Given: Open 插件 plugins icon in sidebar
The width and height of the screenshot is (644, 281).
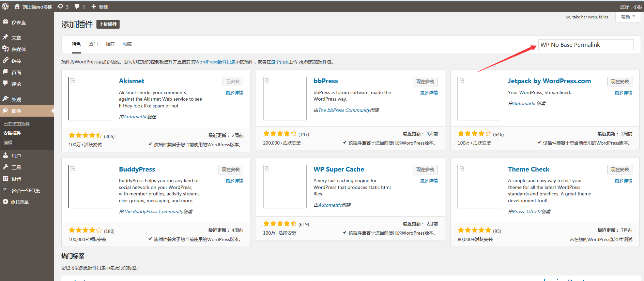Looking at the screenshot, I should click(5, 110).
